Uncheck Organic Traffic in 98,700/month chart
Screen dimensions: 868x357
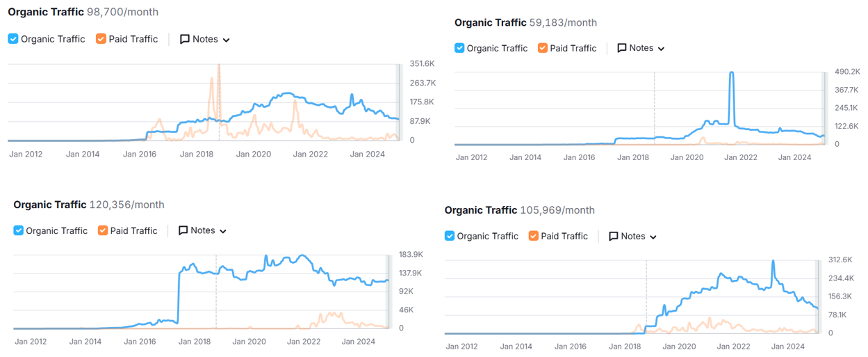[x=13, y=39]
